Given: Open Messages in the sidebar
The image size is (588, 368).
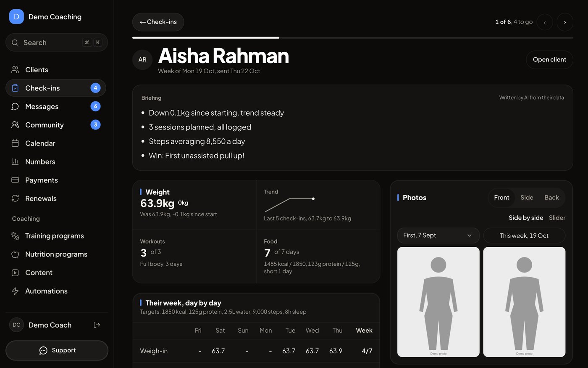Looking at the screenshot, I should pyautogui.click(x=56, y=106).
